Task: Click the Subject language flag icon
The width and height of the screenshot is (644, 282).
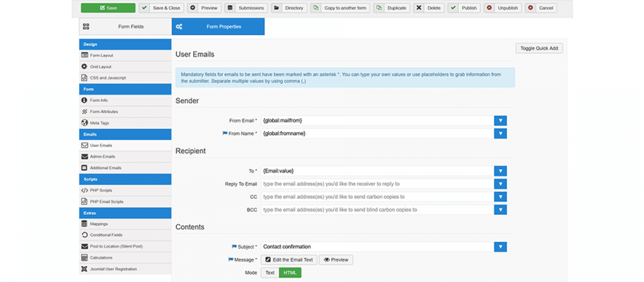Action: 234,247
